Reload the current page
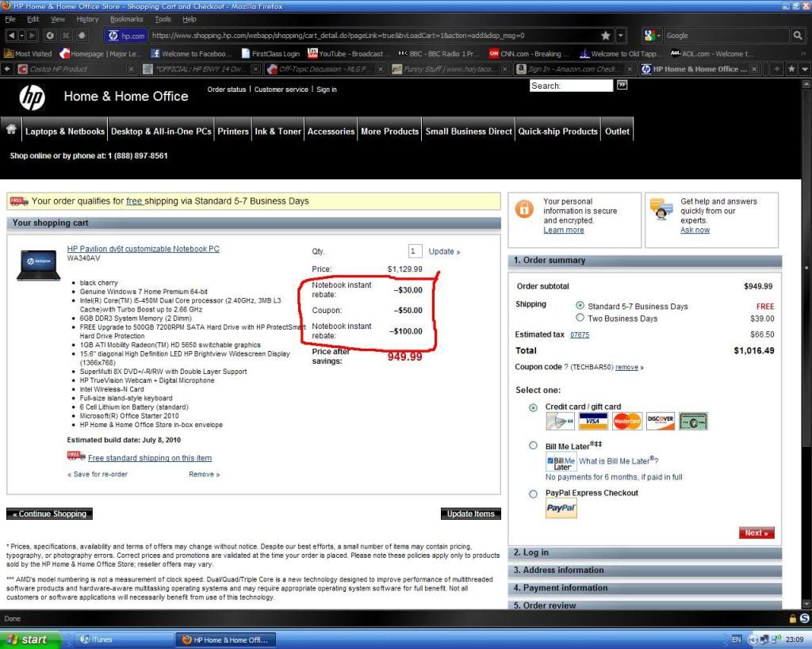Viewport: 812px width, 649px height. pyautogui.click(x=50, y=35)
